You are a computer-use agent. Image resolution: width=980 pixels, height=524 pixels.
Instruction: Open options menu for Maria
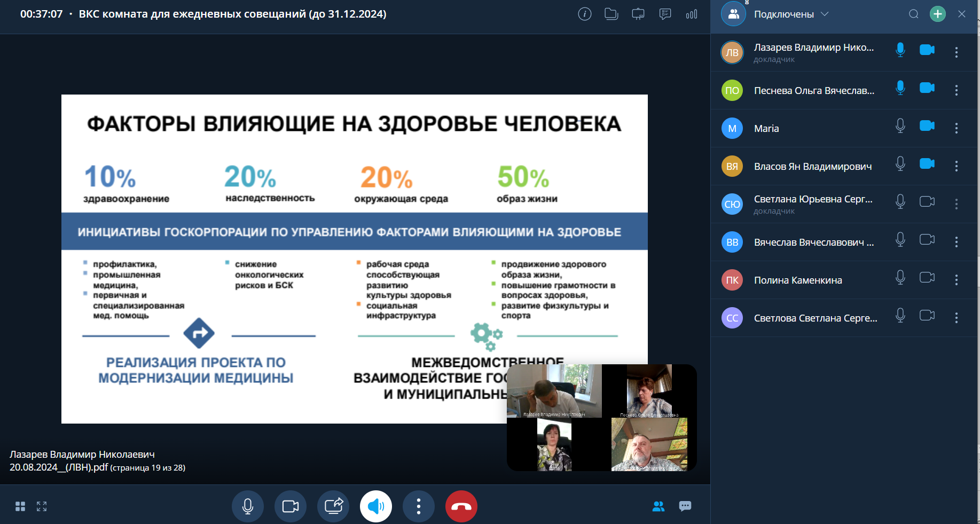pyautogui.click(x=956, y=128)
